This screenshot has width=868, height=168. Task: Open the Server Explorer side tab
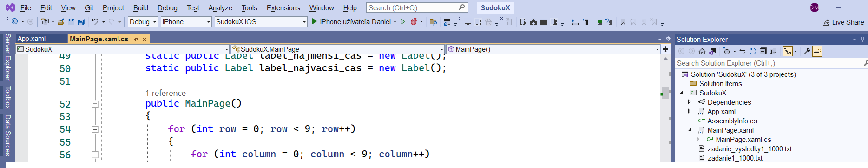pyautogui.click(x=7, y=57)
